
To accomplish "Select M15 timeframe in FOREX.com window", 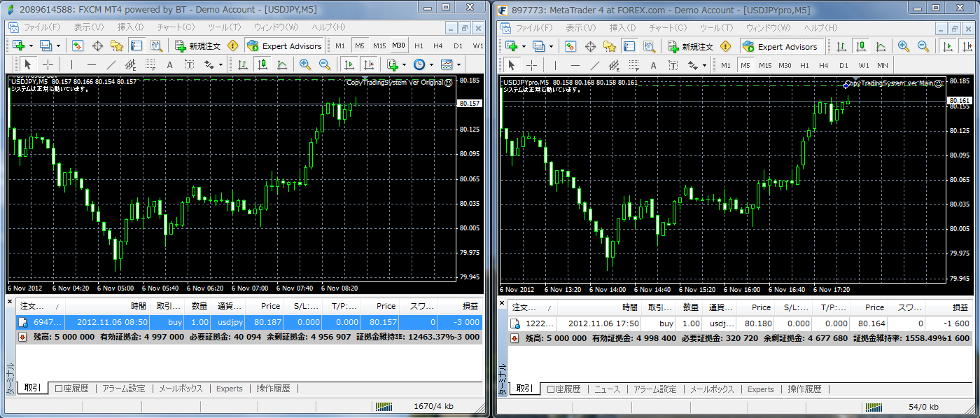I will [765, 65].
